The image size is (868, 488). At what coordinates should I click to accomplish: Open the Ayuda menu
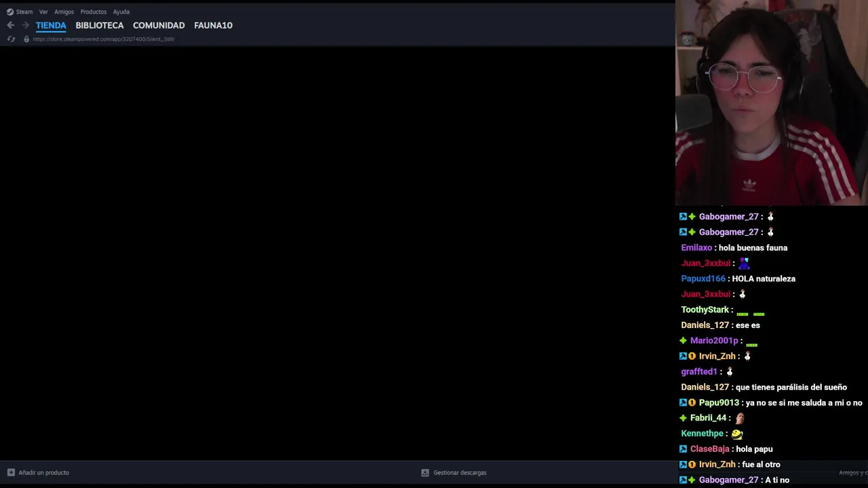(121, 12)
